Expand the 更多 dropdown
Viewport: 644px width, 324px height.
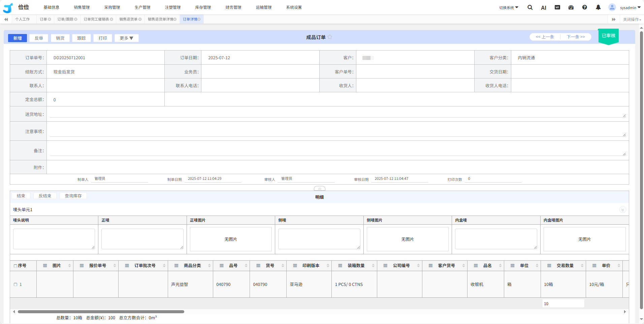pos(126,38)
